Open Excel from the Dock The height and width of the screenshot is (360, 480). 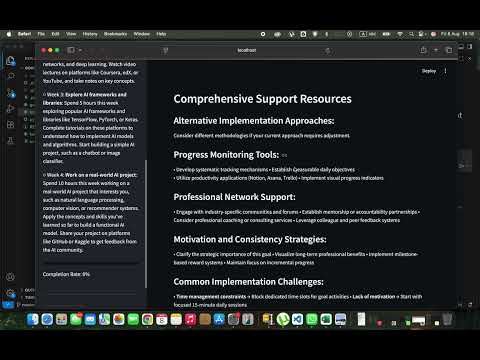326,319
